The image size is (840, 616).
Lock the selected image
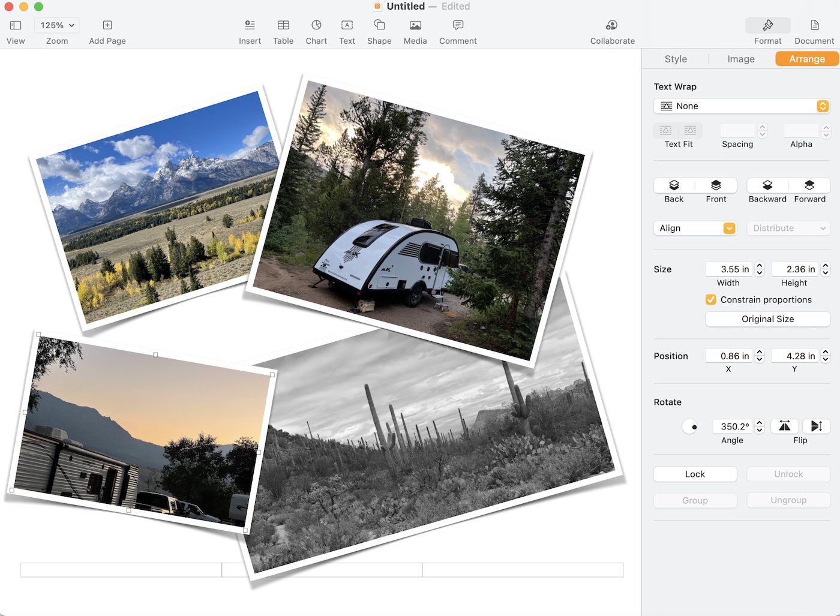click(x=695, y=474)
